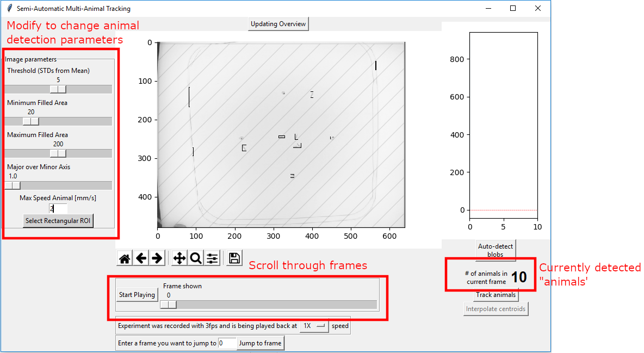Open the 1X playback speed dropdown
Viewport: 644px width, 353px height.
[314, 326]
